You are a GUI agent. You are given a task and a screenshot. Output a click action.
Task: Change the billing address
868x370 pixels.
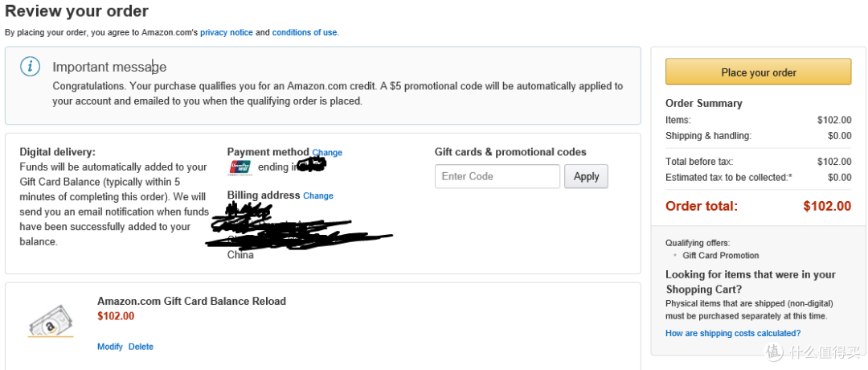[318, 195]
